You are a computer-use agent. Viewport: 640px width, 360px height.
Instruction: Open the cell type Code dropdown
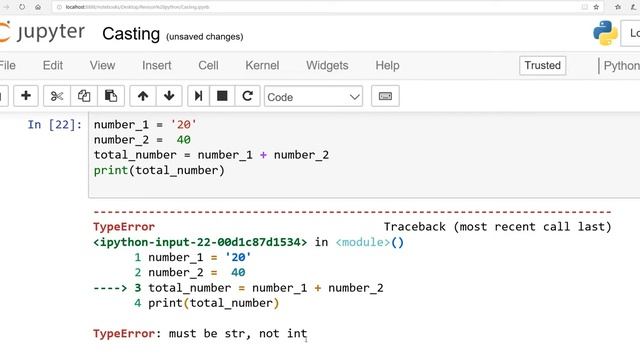click(313, 97)
